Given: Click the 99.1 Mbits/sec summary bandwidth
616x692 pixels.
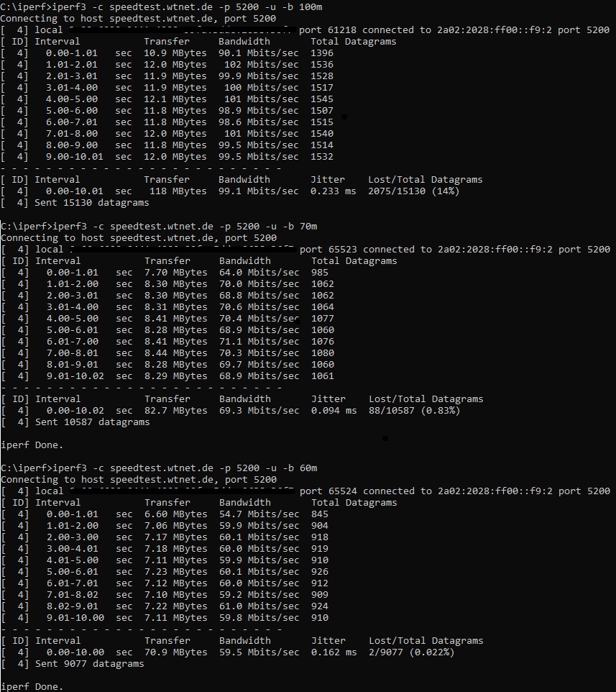Looking at the screenshot, I should pyautogui.click(x=258, y=191).
